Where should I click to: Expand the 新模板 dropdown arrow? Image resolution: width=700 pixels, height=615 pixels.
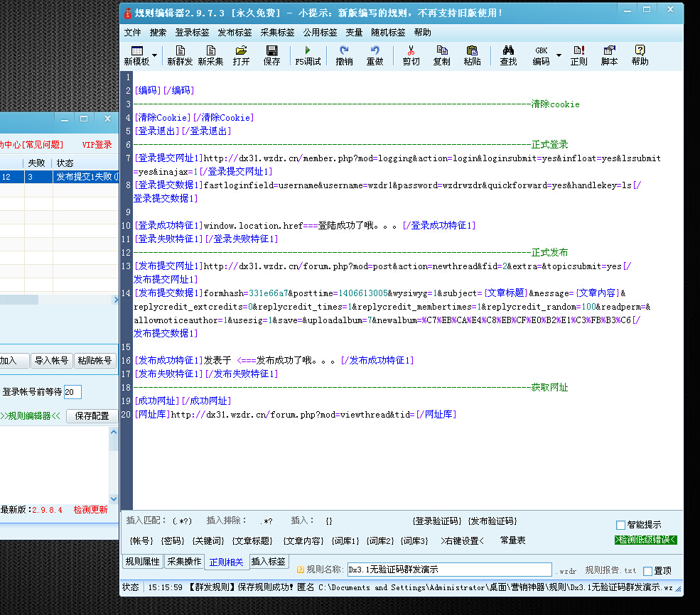[x=155, y=55]
